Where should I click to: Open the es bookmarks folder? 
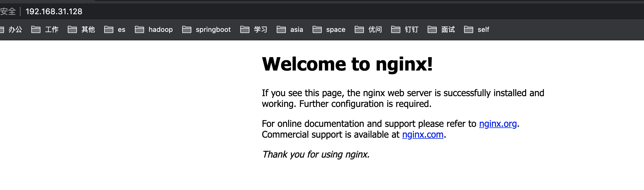115,30
